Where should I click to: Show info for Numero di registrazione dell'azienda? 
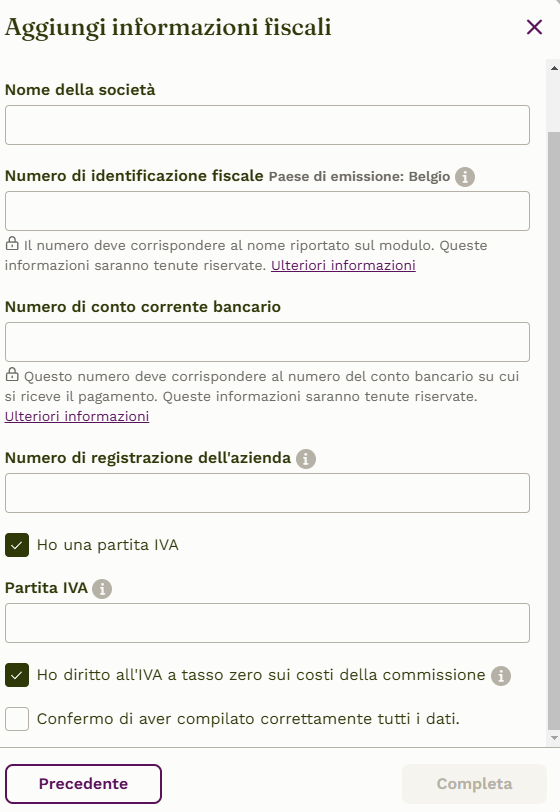click(306, 458)
